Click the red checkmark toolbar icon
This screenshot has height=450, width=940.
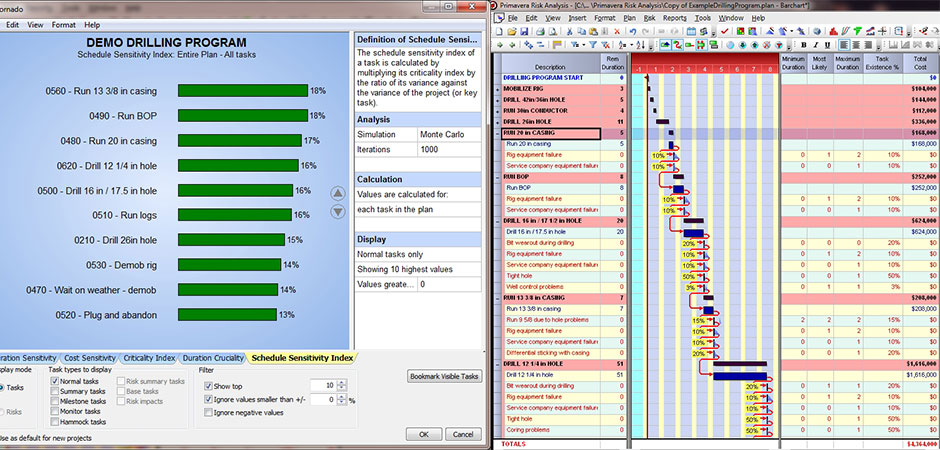click(724, 31)
